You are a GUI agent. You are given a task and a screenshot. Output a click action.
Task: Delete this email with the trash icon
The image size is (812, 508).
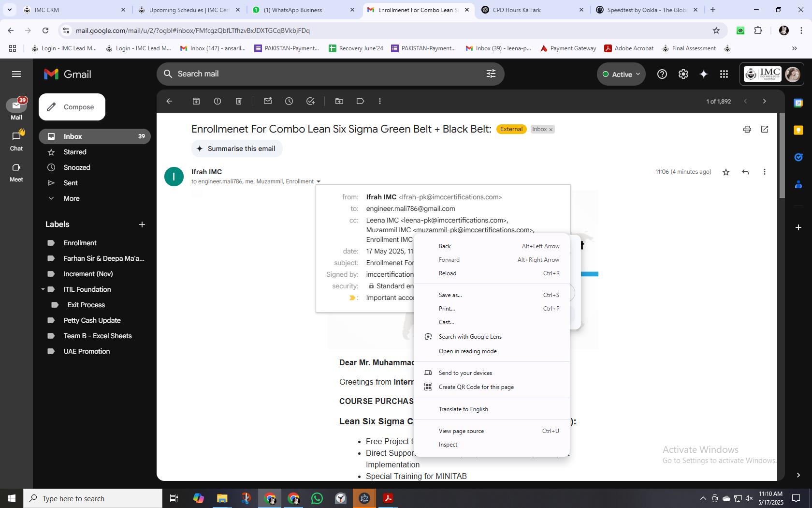pyautogui.click(x=239, y=101)
